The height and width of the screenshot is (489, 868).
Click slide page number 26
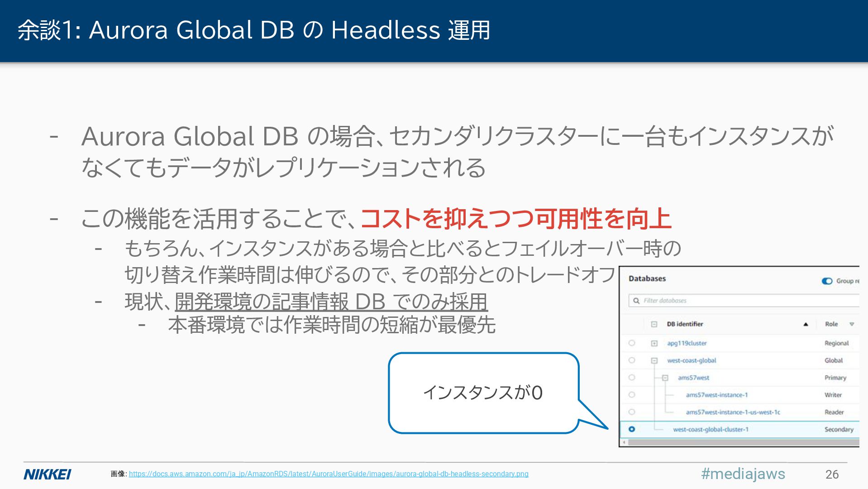(x=832, y=474)
